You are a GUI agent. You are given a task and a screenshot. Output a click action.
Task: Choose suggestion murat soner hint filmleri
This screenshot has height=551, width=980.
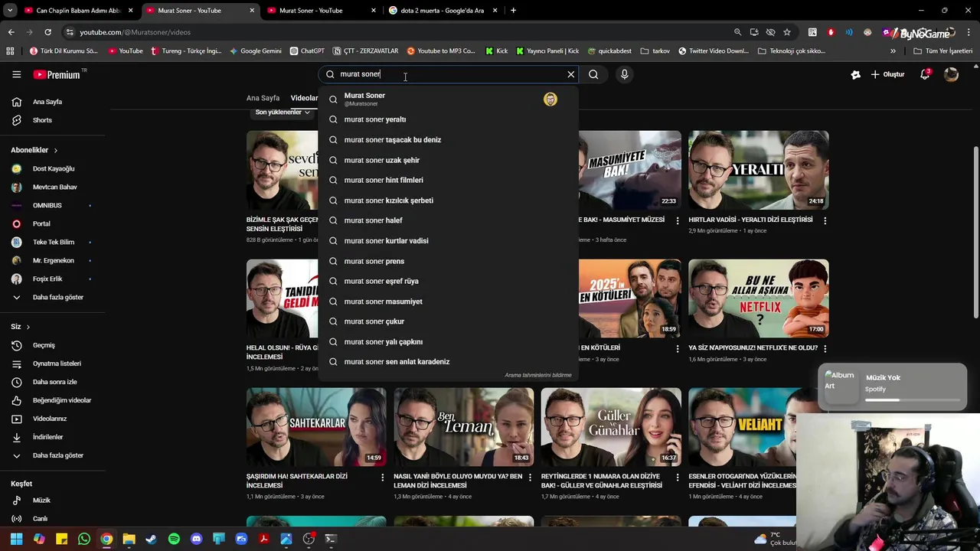[x=448, y=180]
